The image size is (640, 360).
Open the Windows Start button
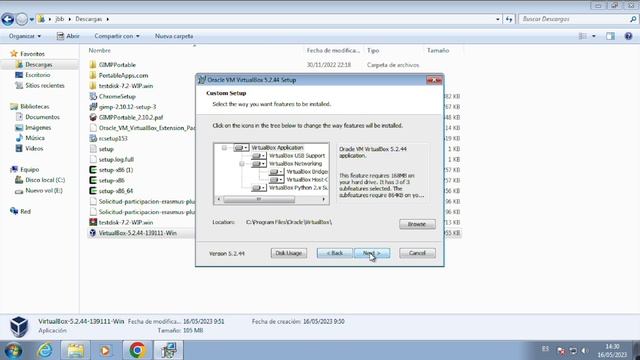coord(13,350)
